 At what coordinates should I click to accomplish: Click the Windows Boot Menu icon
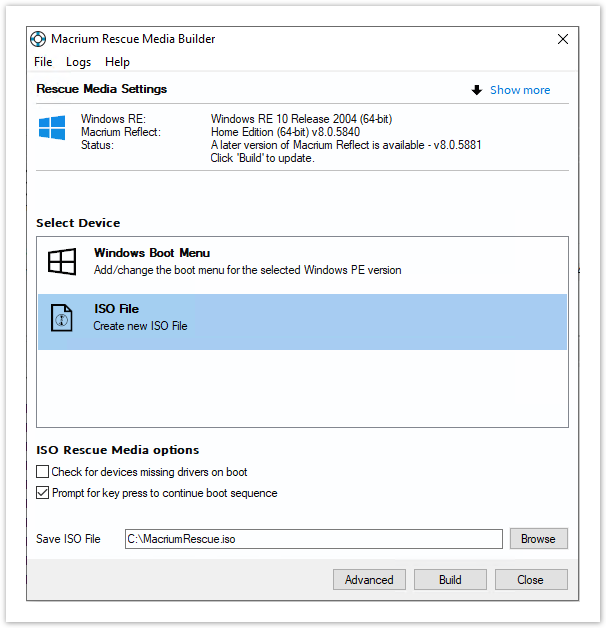(62, 261)
